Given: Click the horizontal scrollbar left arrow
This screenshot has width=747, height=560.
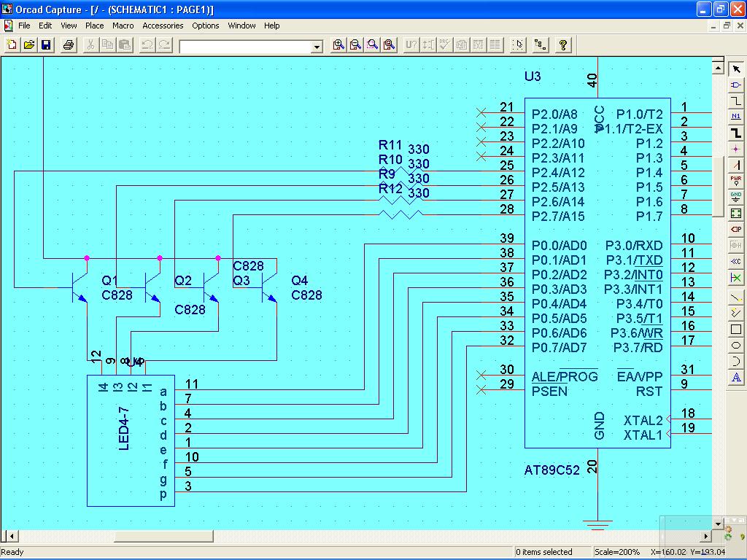Looking at the screenshot, I should [x=11, y=536].
